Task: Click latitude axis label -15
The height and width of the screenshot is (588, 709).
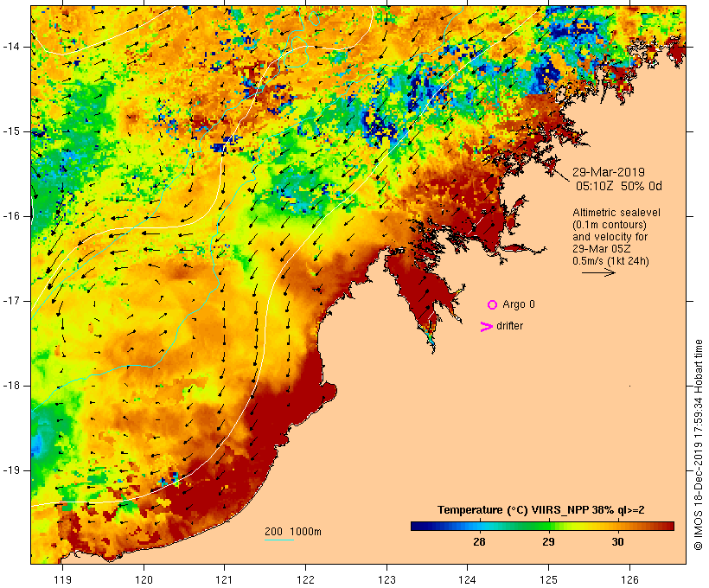Action: pyautogui.click(x=10, y=131)
